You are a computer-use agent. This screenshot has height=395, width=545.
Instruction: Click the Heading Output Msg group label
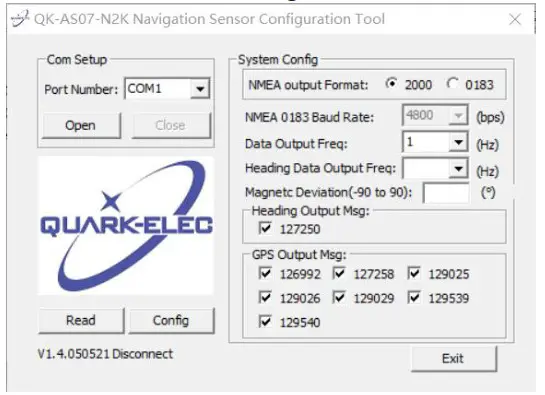[310, 211]
